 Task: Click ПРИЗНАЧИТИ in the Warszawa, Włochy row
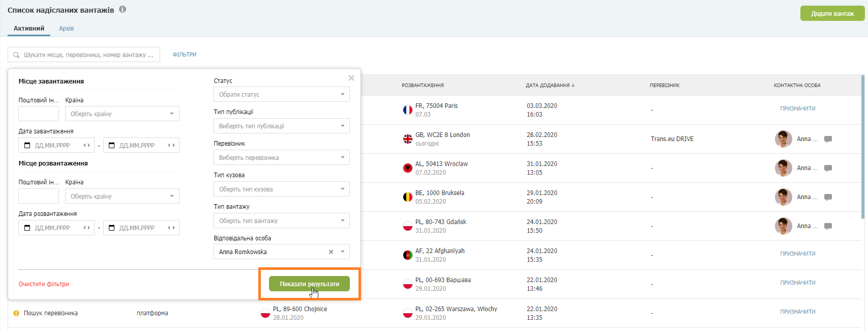pos(798,312)
